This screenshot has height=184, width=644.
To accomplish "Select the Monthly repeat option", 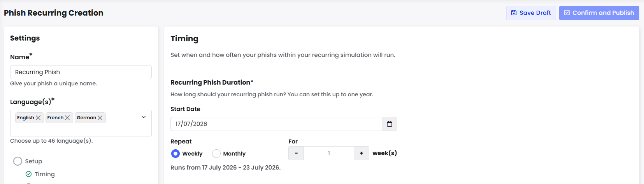I will pyautogui.click(x=216, y=154).
